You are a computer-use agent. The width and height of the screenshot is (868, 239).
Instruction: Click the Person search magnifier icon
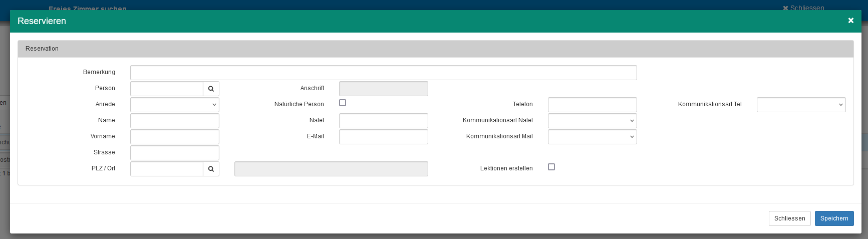tap(211, 89)
